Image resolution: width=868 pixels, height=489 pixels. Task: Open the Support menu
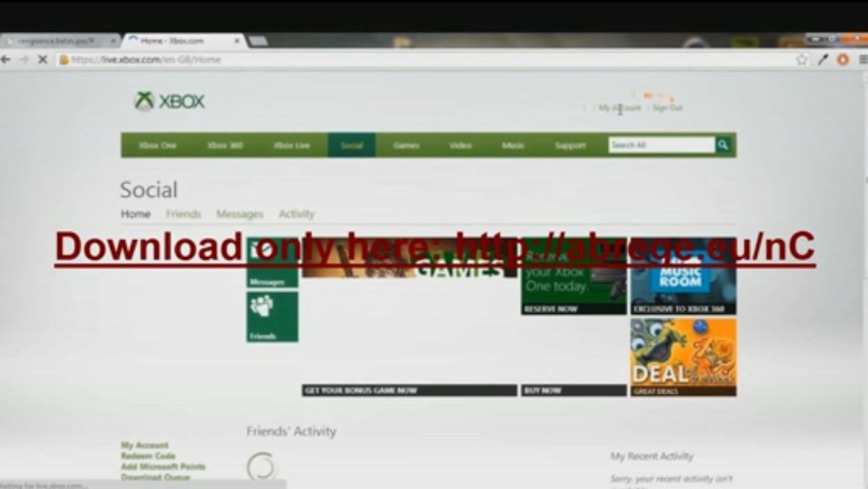pyautogui.click(x=570, y=145)
